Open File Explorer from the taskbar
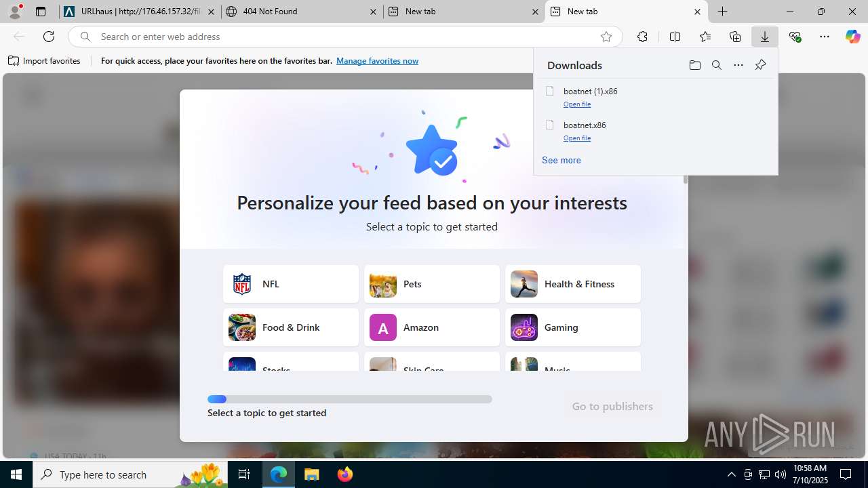Image resolution: width=868 pixels, height=488 pixels. tap(312, 474)
